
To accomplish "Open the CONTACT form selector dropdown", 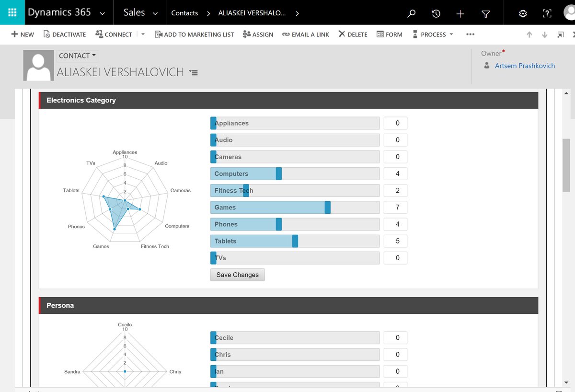I will 77,56.
